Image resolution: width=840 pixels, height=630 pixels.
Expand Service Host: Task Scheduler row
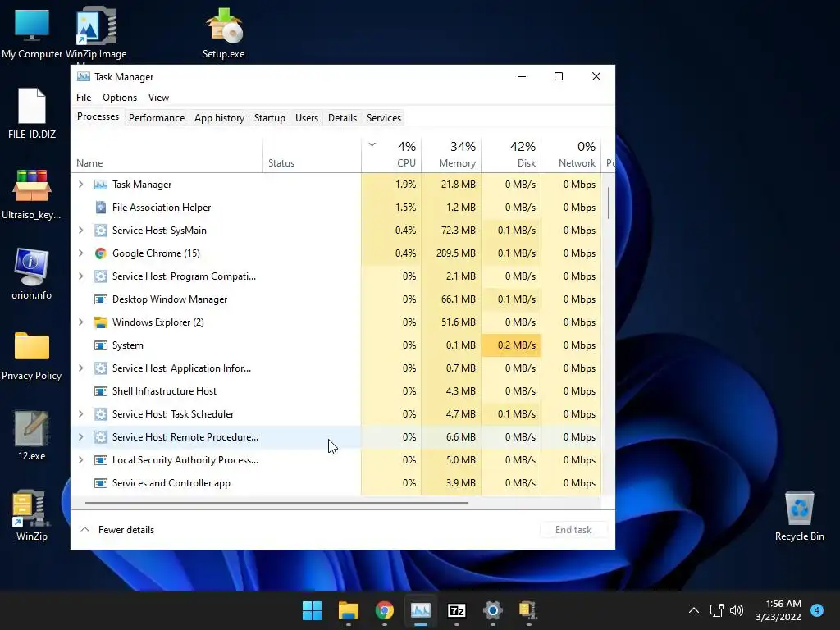[x=81, y=414]
